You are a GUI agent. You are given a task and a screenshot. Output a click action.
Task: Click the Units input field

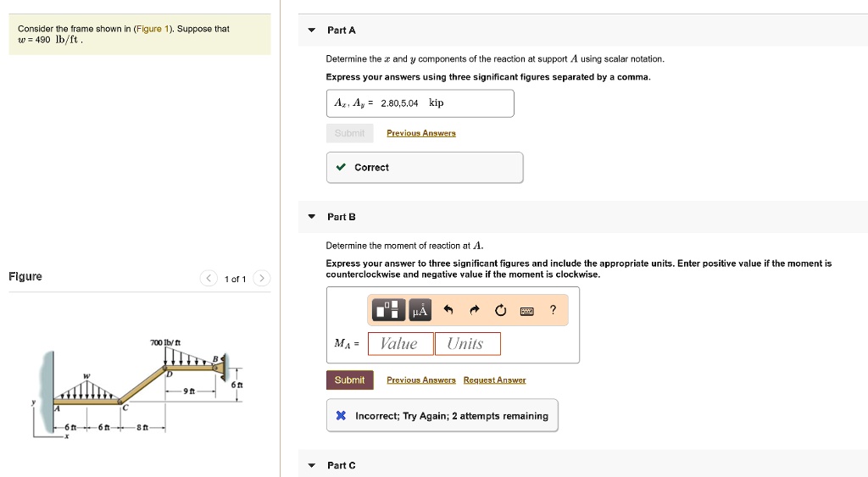467,344
